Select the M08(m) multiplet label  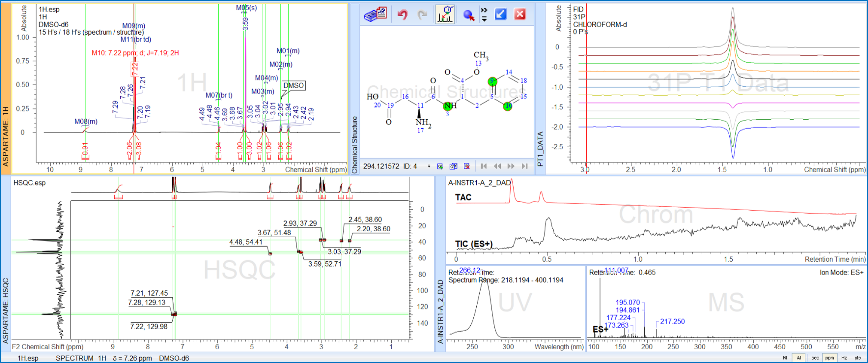(x=86, y=121)
